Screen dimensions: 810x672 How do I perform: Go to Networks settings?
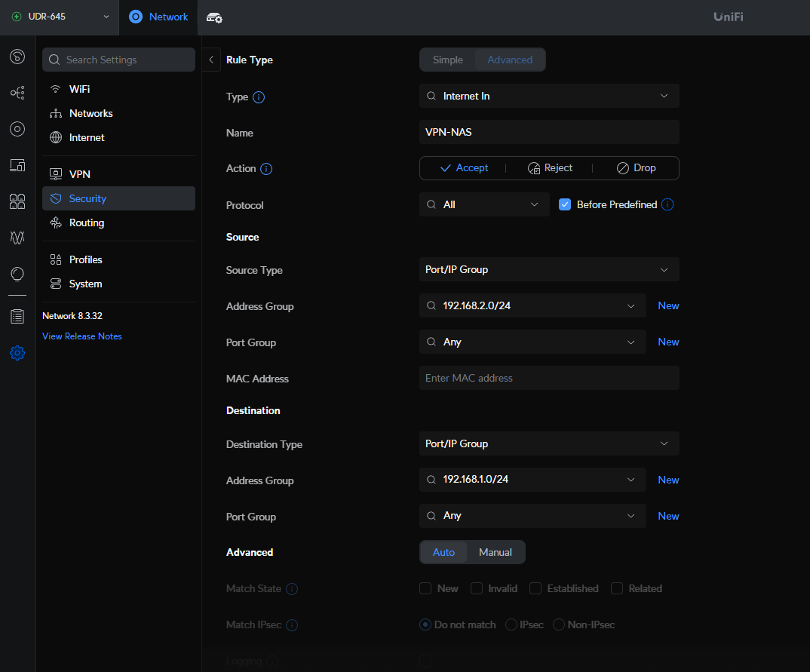pyautogui.click(x=119, y=114)
